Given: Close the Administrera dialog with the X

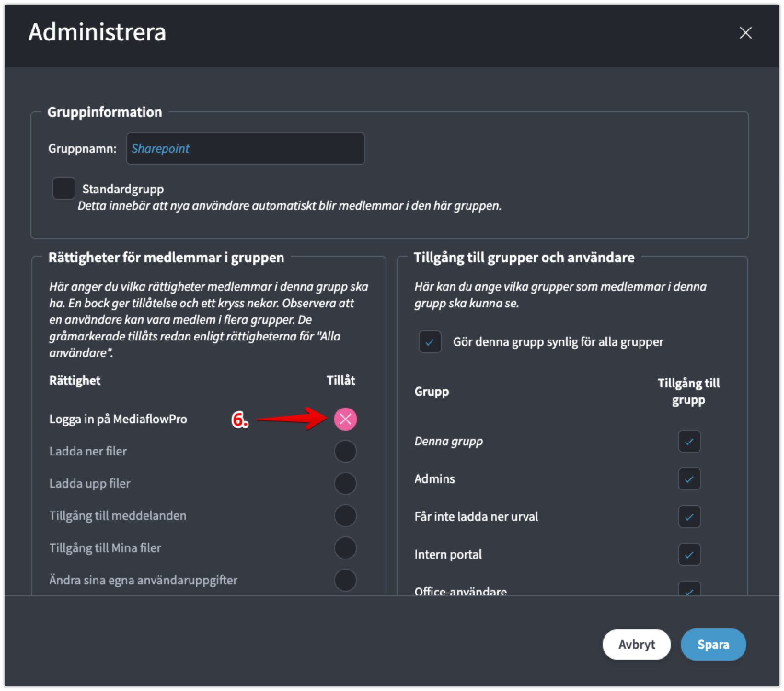Looking at the screenshot, I should (745, 33).
